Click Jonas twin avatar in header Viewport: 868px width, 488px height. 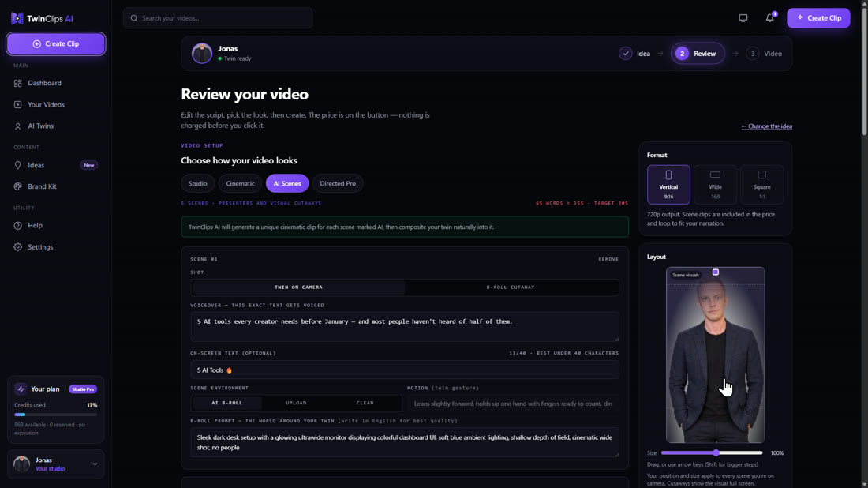(201, 53)
